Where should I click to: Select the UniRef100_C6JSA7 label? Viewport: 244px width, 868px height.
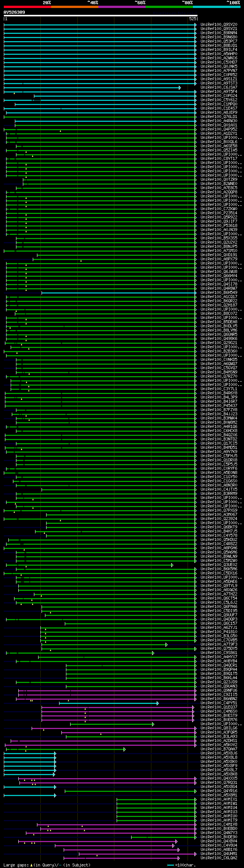coord(219,87)
